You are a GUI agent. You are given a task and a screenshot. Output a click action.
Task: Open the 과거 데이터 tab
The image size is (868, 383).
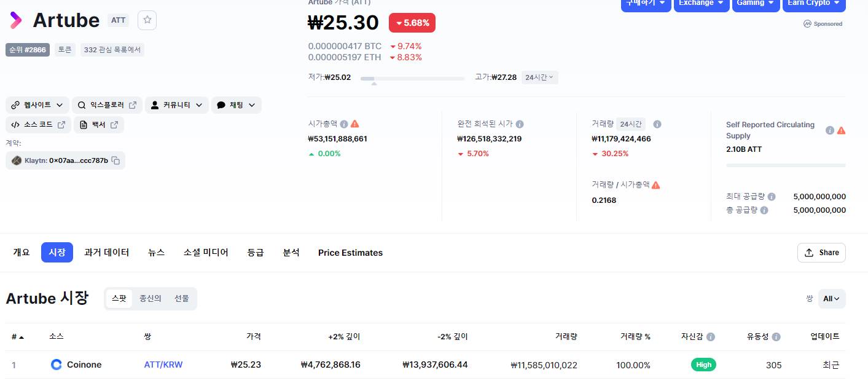pos(107,253)
